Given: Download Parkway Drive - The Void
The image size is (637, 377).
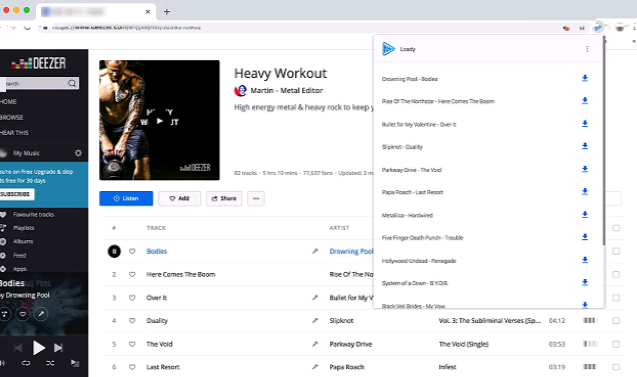Looking at the screenshot, I should (x=585, y=169).
